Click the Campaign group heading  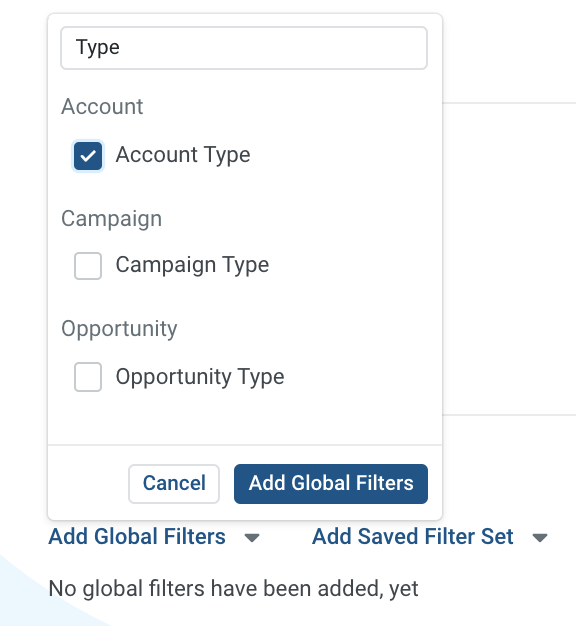point(111,219)
